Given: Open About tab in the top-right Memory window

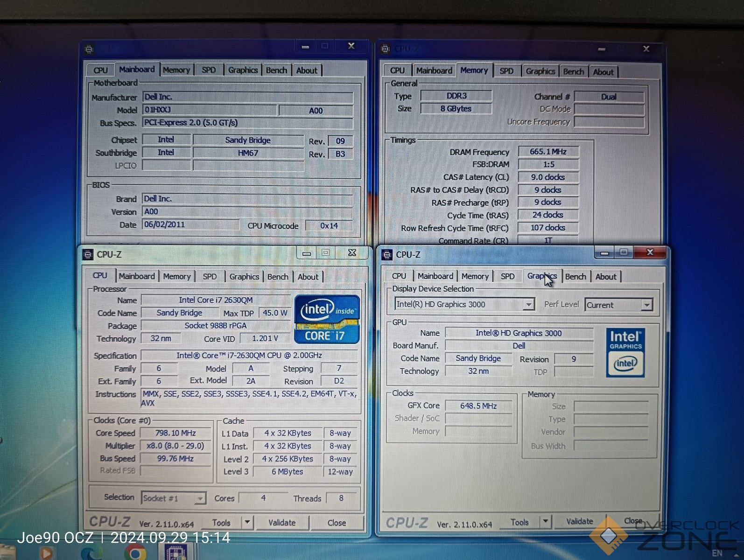Looking at the screenshot, I should [603, 72].
